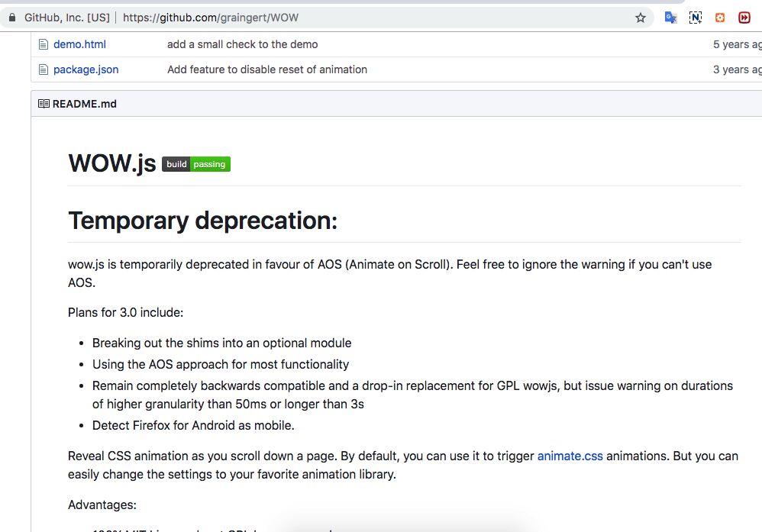Open 'Add feature to disable reset of animation' commit
Image resolution: width=762 pixels, height=532 pixels.
click(x=267, y=69)
